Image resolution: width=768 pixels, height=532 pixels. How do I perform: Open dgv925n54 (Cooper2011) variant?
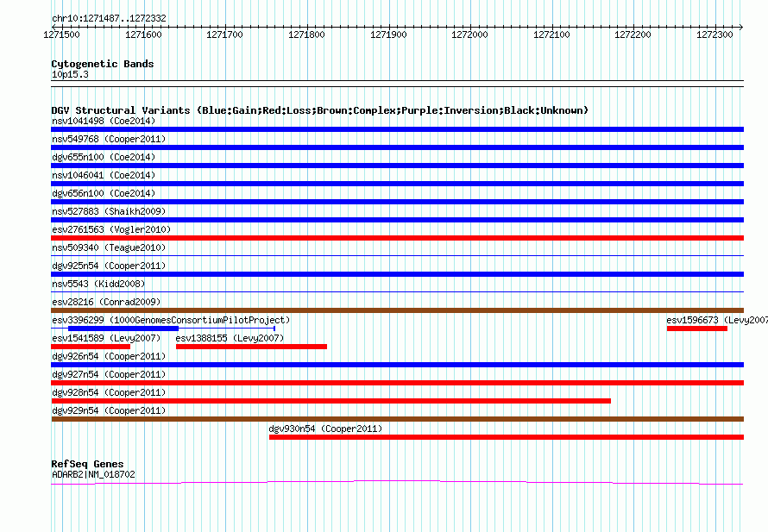(x=109, y=266)
